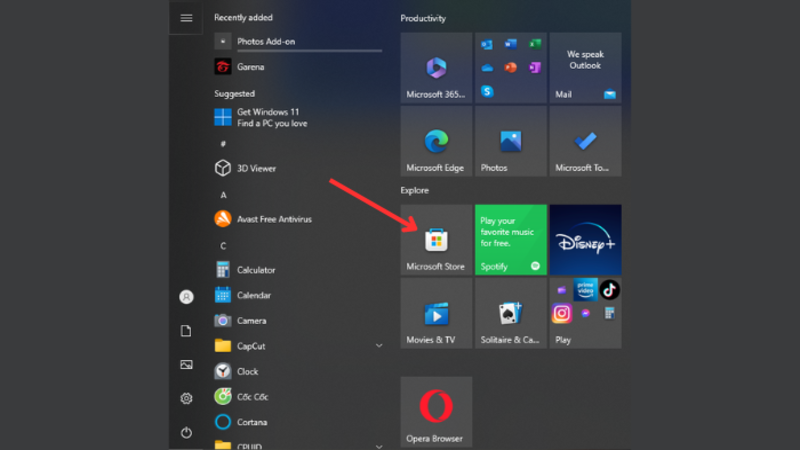
Task: Open the CapCut folder entry
Action: 298,346
